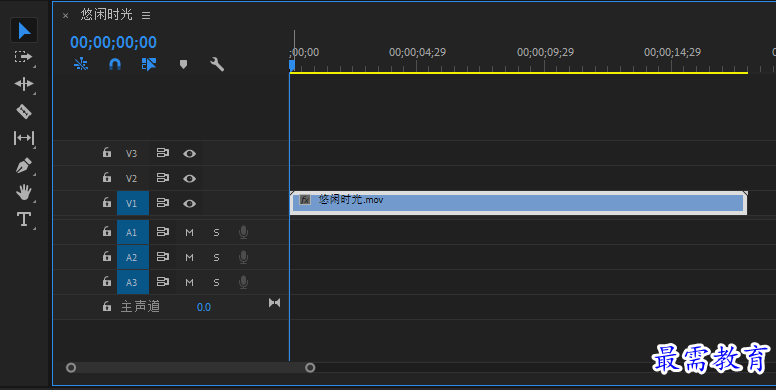Toggle lock on track V2
Screen dimensions: 776x390
click(106, 177)
